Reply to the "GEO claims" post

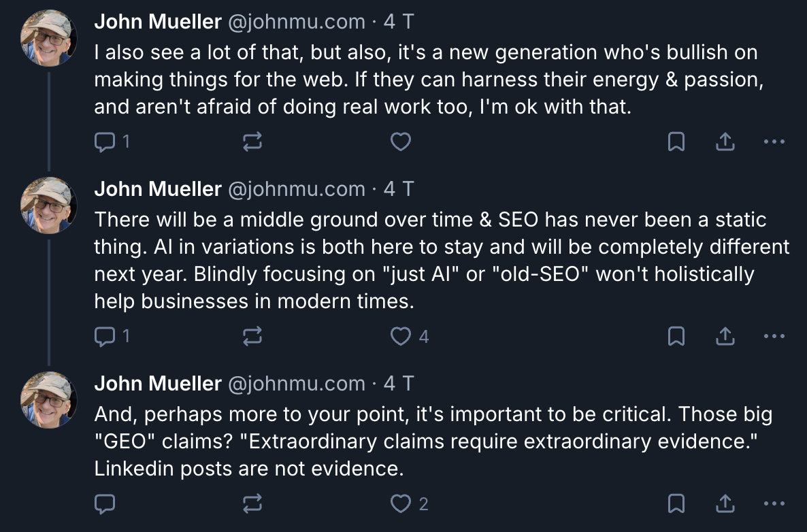104,503
